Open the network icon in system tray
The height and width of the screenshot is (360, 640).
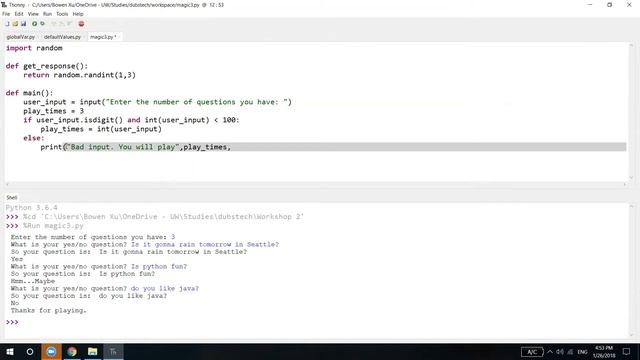pos(570,352)
